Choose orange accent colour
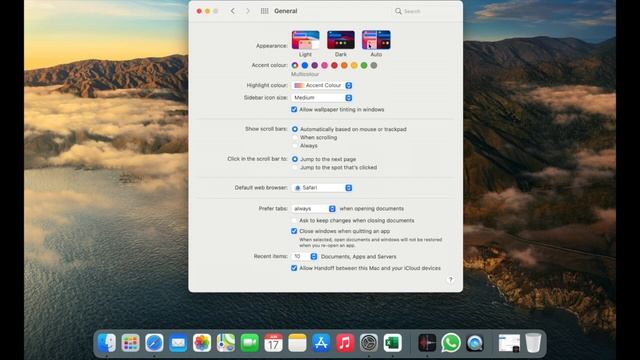This screenshot has width=640, height=360. pos(344,65)
